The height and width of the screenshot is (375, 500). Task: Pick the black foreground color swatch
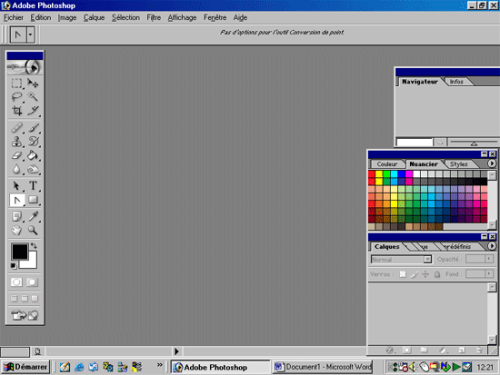20,252
